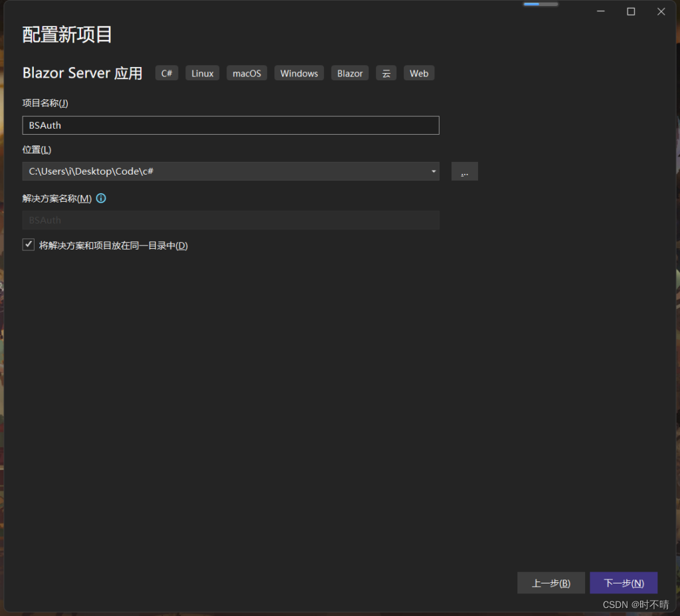Viewport: 680px width, 616px height.
Task: Click the window maximize button
Action: 630,11
